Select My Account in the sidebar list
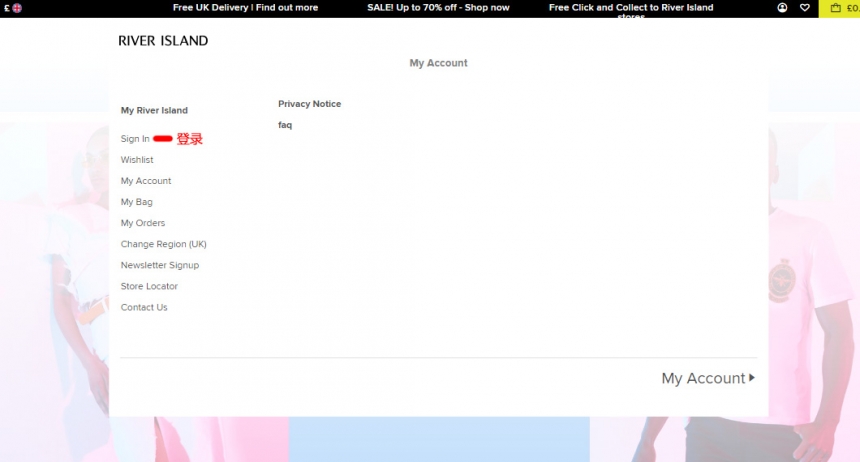Viewport: 860px width, 462px height. [x=146, y=181]
